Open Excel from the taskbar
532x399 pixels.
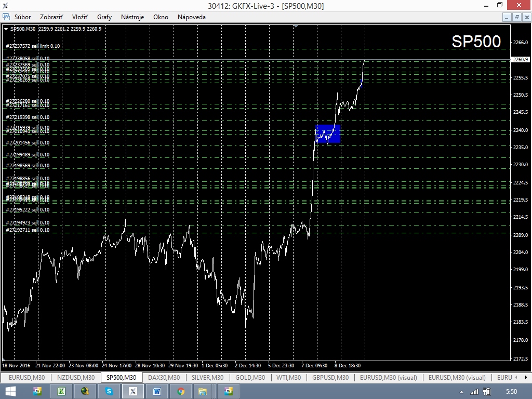click(61, 391)
